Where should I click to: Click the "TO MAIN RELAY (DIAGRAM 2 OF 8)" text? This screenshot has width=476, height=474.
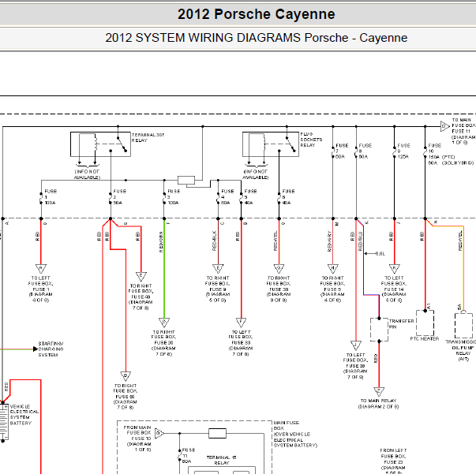379,404
